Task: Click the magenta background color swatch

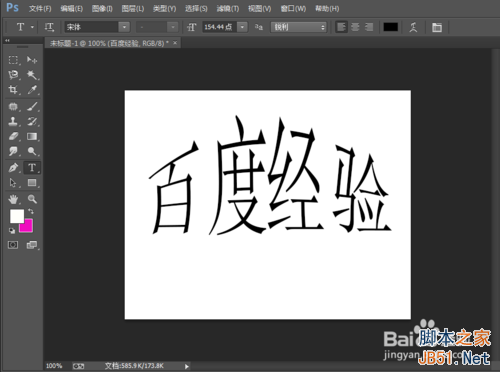Action: (28, 227)
